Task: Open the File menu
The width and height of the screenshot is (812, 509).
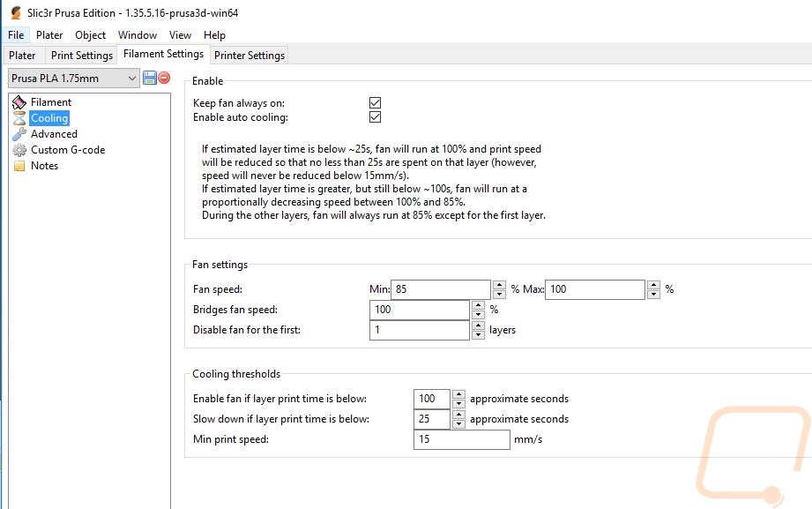Action: tap(16, 34)
